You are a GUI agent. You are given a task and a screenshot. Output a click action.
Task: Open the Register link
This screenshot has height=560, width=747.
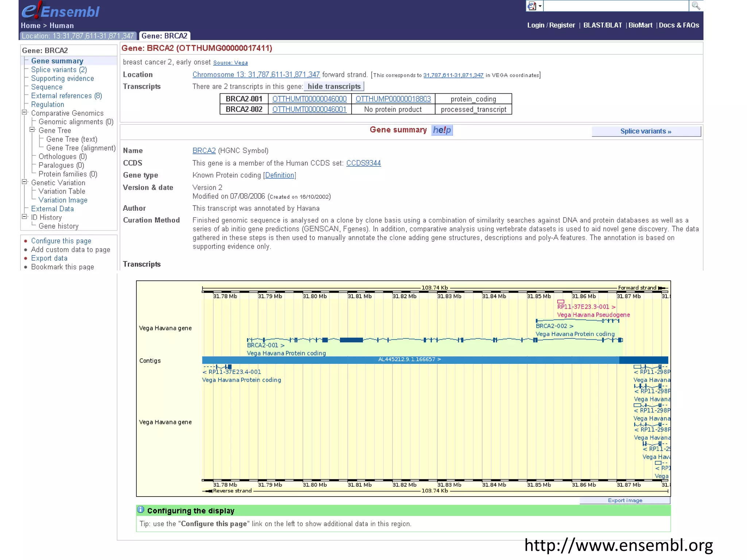(x=562, y=25)
